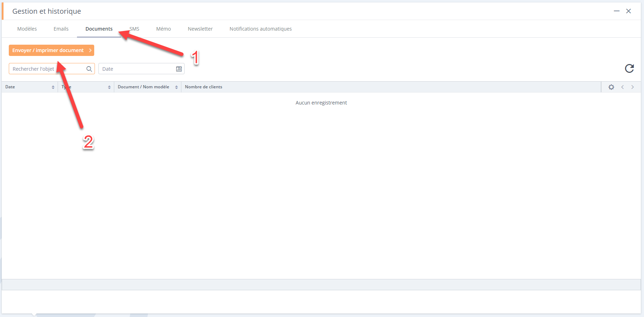This screenshot has width=644, height=317.
Task: Click the Nombre de clients column header
Action: 204,87
